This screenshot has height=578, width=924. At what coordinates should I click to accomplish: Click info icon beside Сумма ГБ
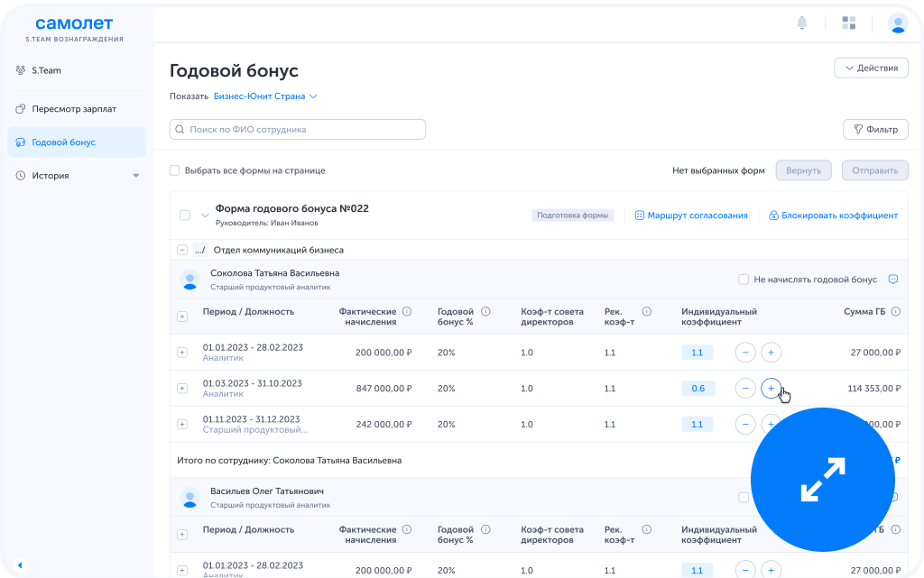pyautogui.click(x=896, y=312)
